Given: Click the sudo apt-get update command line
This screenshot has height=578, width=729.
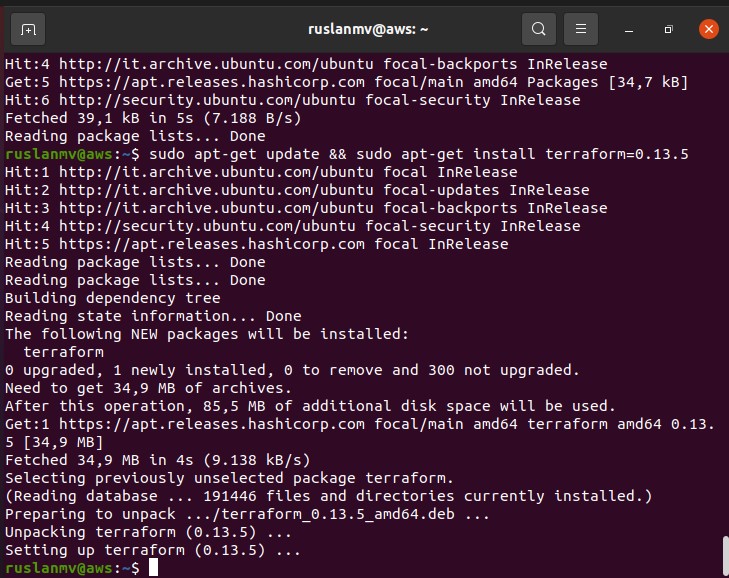Looking at the screenshot, I should [x=347, y=154].
